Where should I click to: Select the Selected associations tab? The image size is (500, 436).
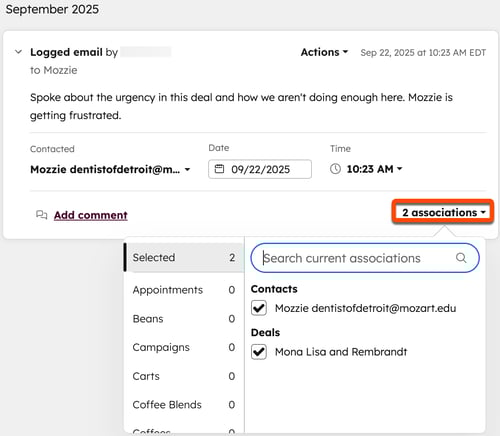[x=184, y=257]
